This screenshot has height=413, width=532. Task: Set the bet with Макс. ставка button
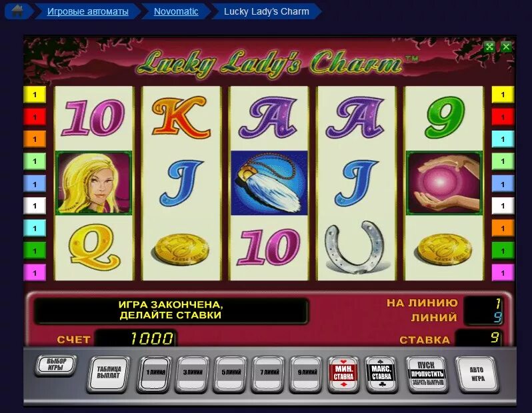coord(381,374)
